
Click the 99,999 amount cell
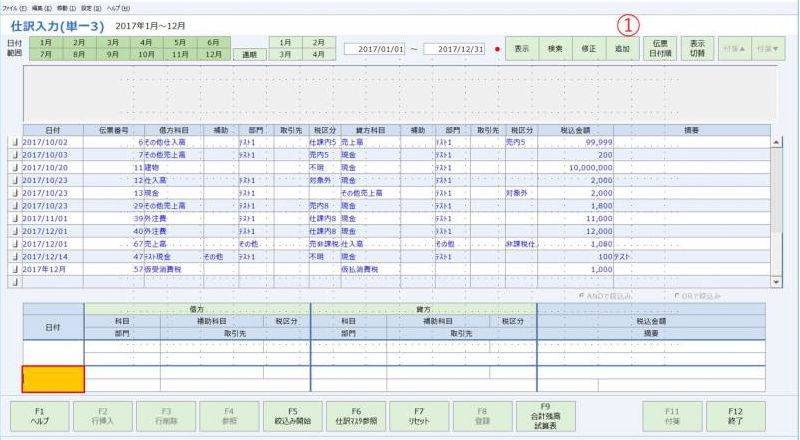coord(576,142)
